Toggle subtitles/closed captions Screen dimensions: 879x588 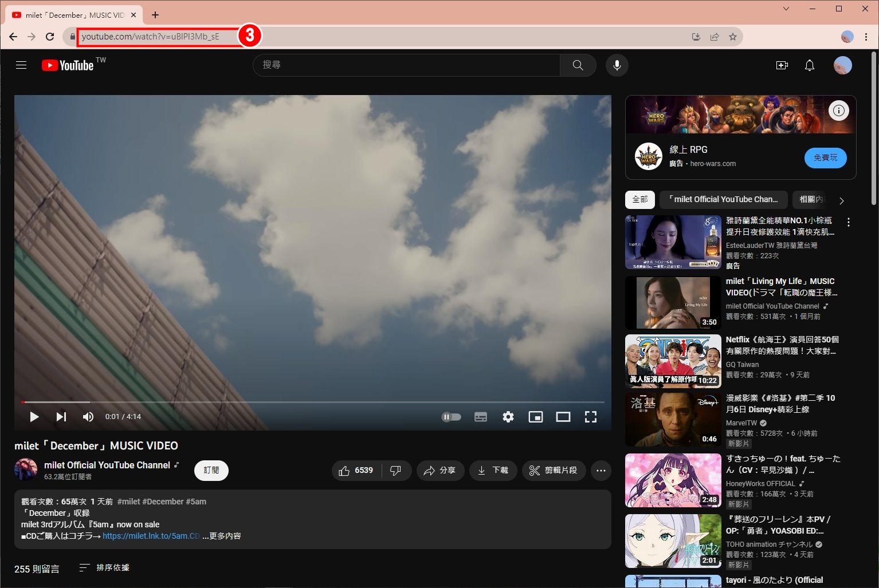pyautogui.click(x=481, y=417)
